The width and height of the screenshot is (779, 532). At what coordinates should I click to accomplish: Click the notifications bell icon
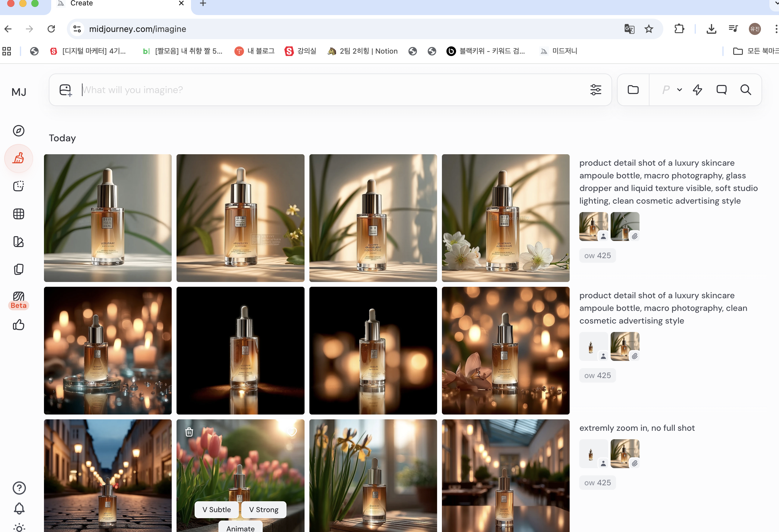(x=19, y=509)
